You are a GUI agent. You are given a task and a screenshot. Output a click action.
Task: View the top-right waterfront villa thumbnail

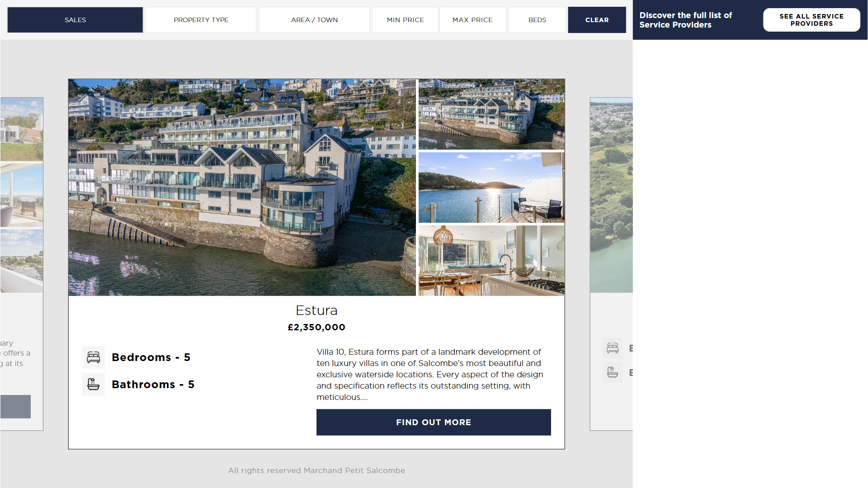click(491, 114)
